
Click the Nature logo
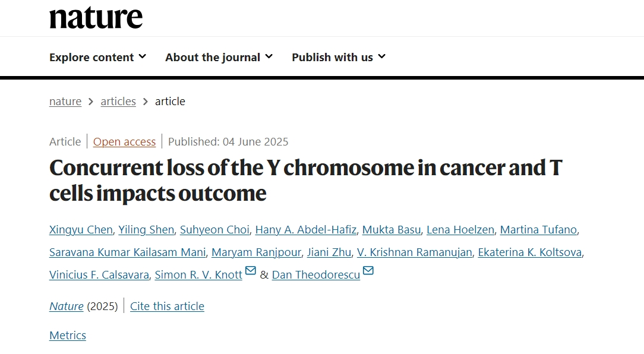pyautogui.click(x=96, y=18)
